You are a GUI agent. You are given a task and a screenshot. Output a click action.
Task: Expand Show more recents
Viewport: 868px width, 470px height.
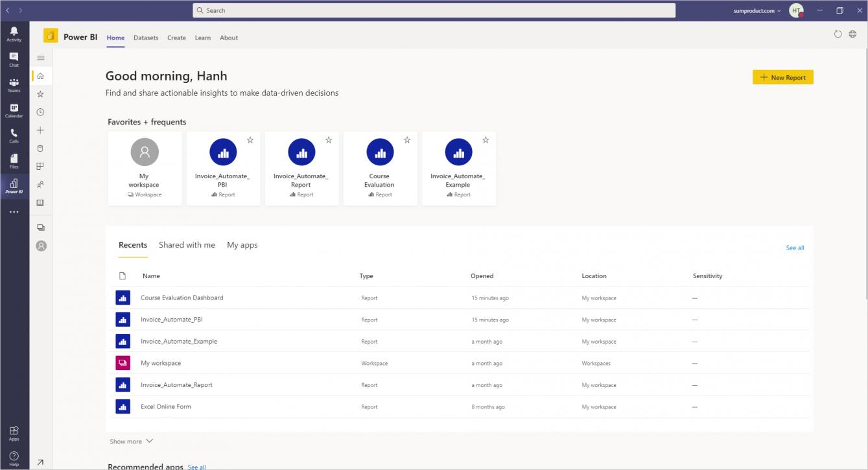(131, 441)
